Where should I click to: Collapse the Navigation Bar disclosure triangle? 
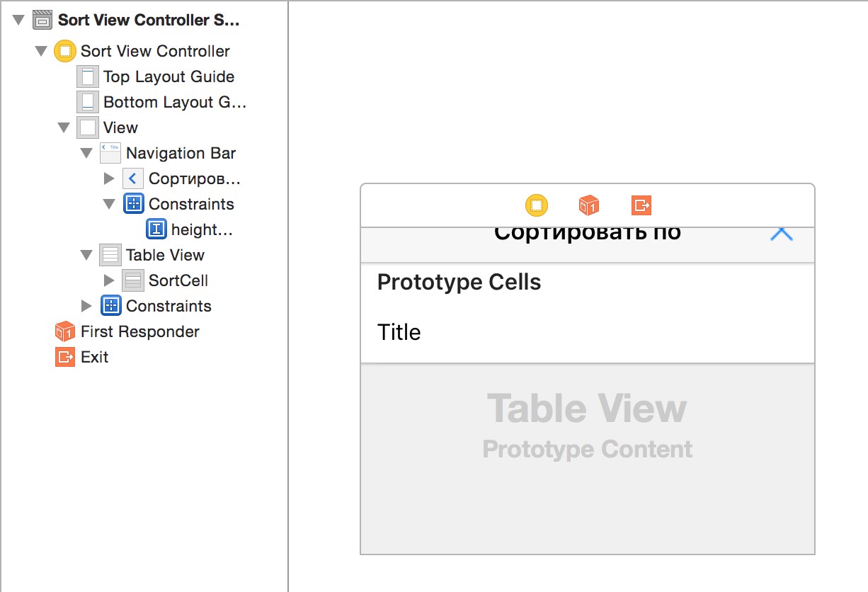[x=86, y=153]
